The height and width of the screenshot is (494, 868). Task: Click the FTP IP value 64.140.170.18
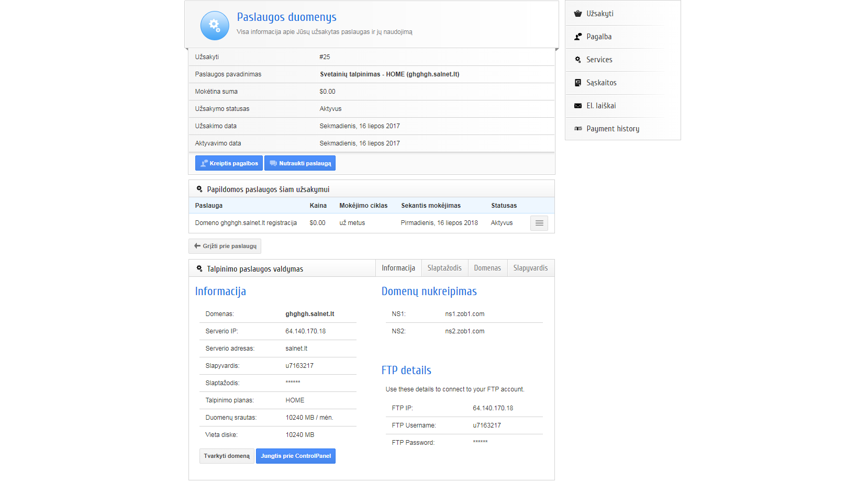[493, 408]
